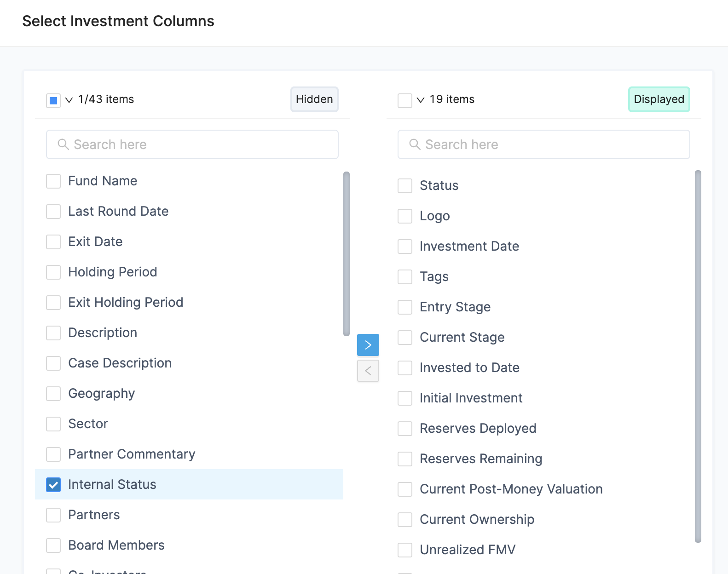Viewport: 728px width, 574px height.
Task: Click the magnifier icon in Displayed search
Action: pos(415,144)
